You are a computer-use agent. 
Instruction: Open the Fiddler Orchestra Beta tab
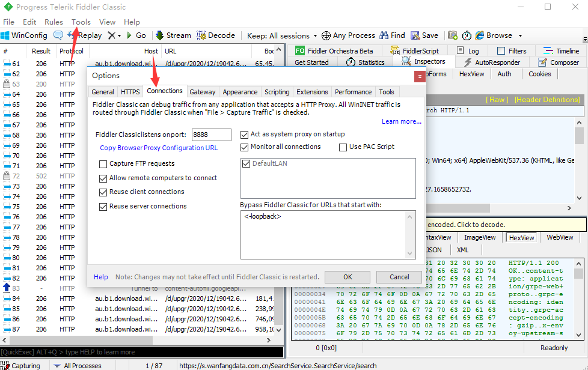click(334, 51)
